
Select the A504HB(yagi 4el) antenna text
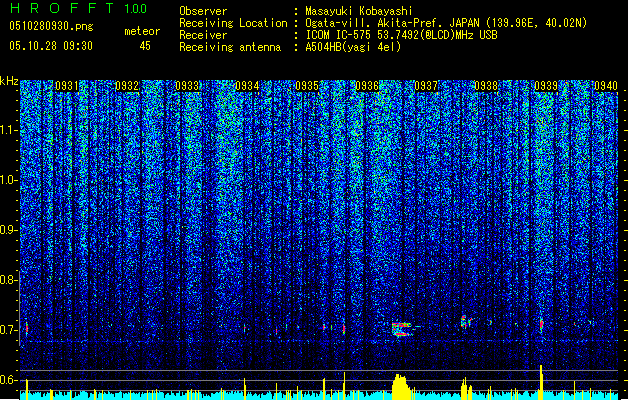[x=353, y=47]
